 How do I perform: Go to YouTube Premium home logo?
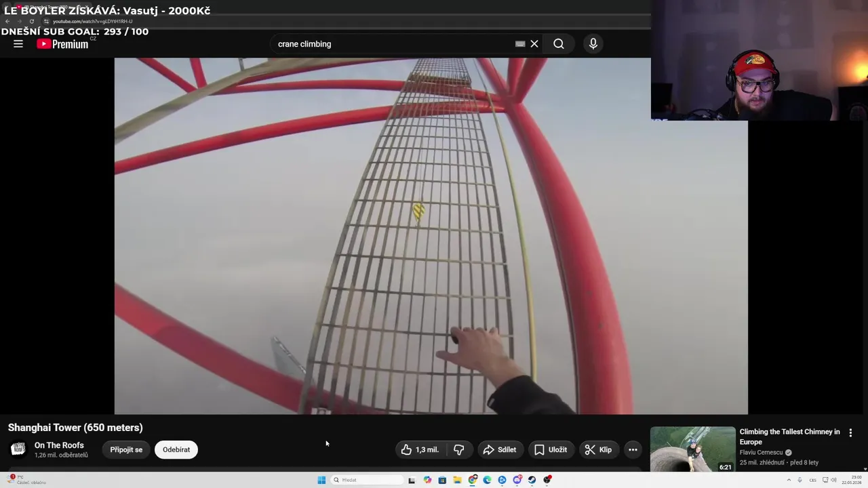click(62, 44)
